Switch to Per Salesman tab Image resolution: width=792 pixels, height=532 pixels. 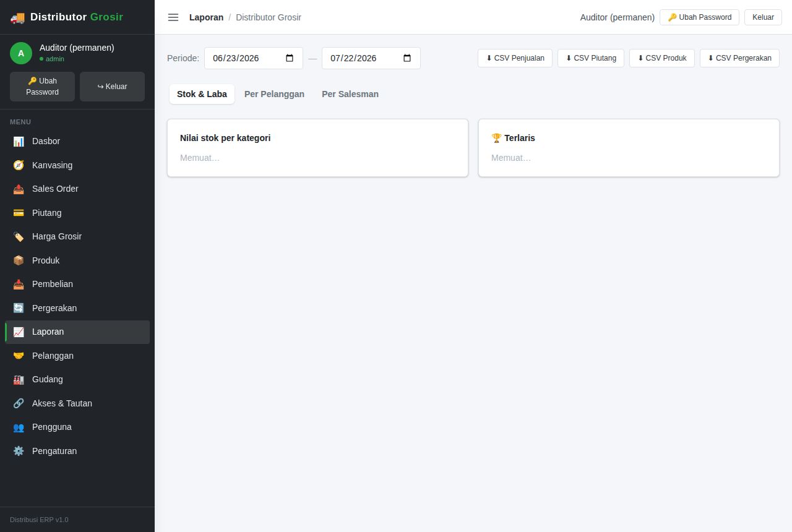coord(350,94)
